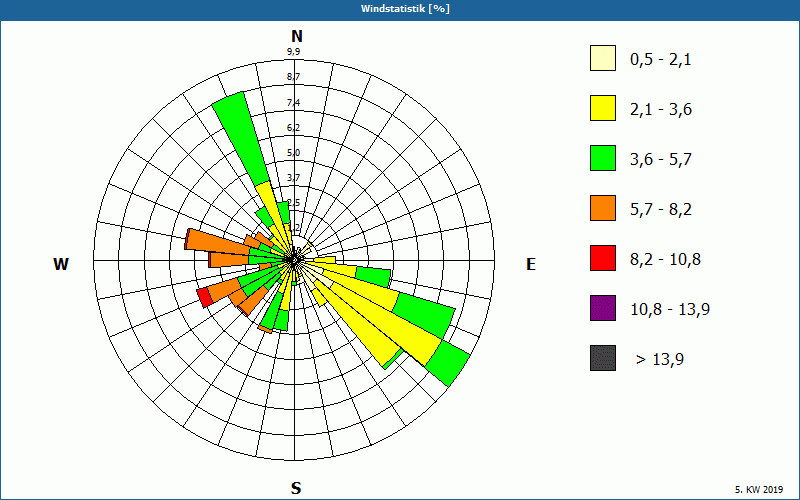Click the S compass label

click(x=296, y=488)
